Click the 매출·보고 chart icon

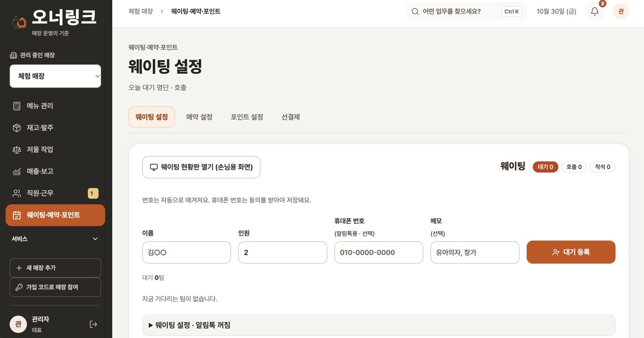[17, 171]
